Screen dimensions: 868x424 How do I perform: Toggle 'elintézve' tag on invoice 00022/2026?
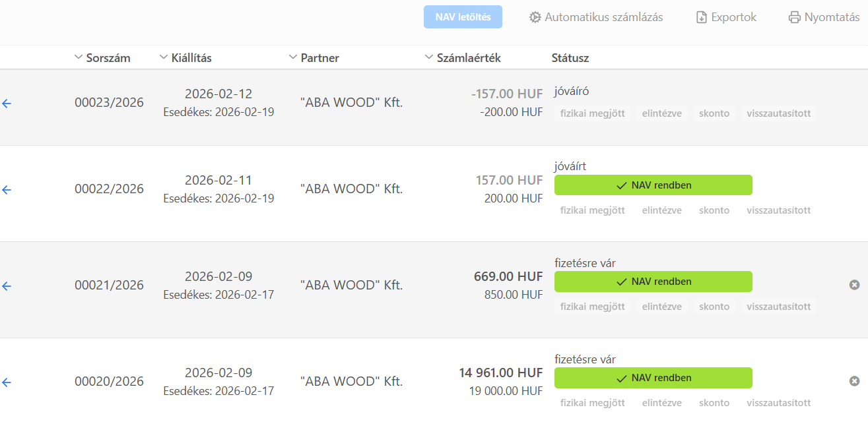[661, 210]
